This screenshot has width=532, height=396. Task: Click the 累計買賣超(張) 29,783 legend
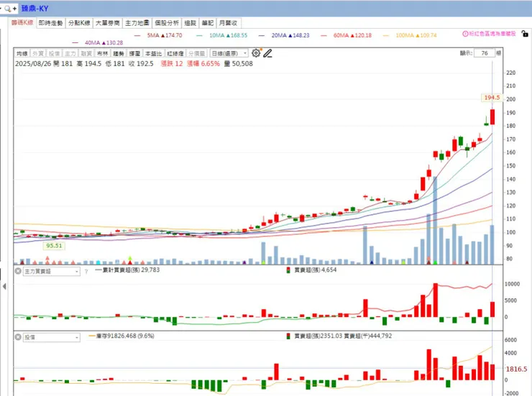[127, 270]
